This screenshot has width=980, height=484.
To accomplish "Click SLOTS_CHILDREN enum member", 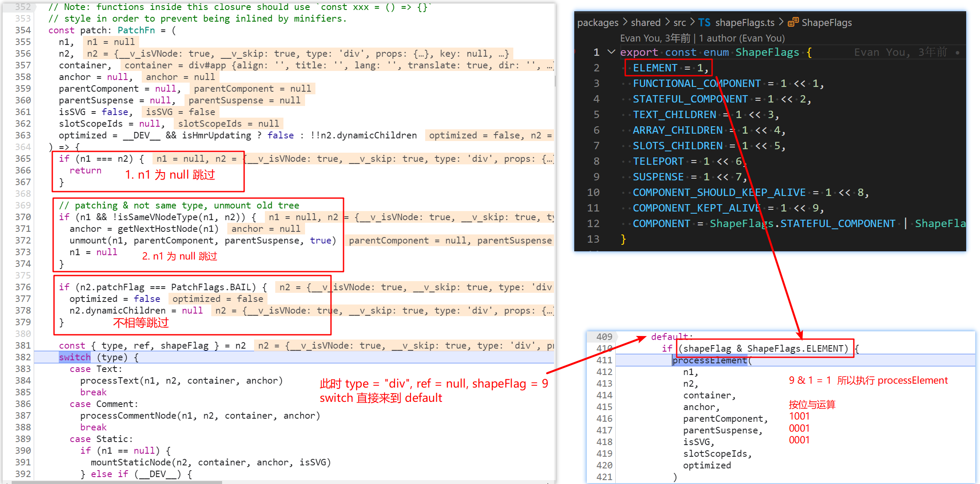I will point(678,146).
